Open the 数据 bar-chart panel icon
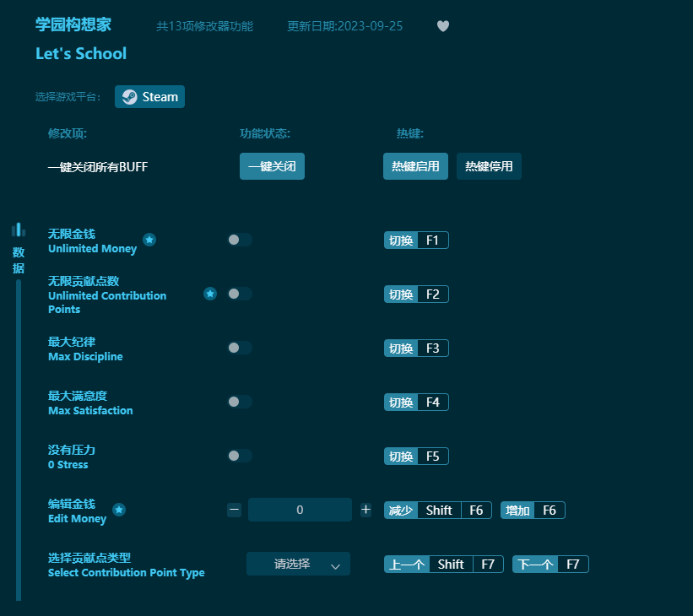693x616 pixels. click(19, 229)
